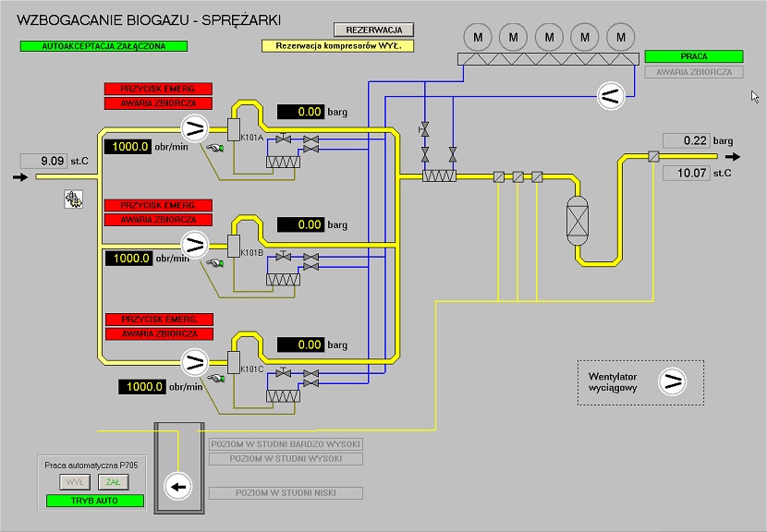Screen dimensions: 767x532
Task: Click the Wentylator wyciągowy fan symbol
Action: pyautogui.click(x=673, y=381)
